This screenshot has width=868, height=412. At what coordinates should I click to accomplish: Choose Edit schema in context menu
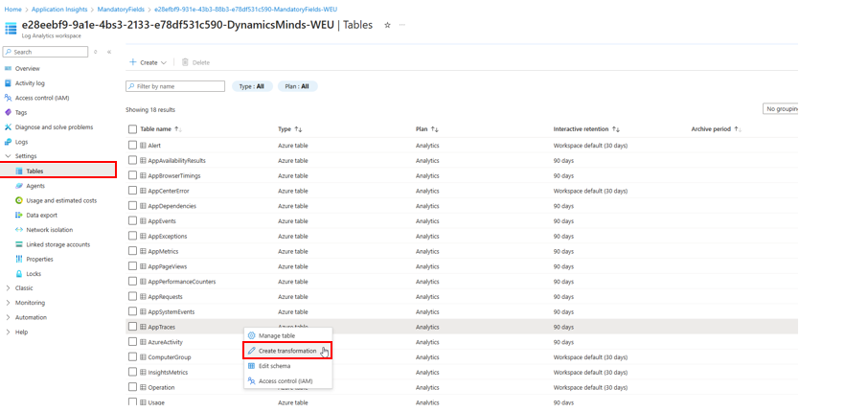click(287, 366)
